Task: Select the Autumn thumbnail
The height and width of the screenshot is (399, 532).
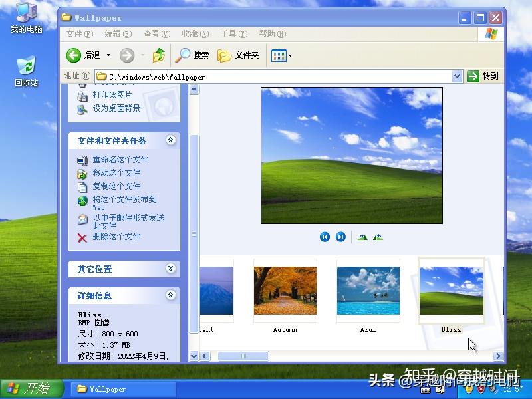Action: (x=285, y=291)
